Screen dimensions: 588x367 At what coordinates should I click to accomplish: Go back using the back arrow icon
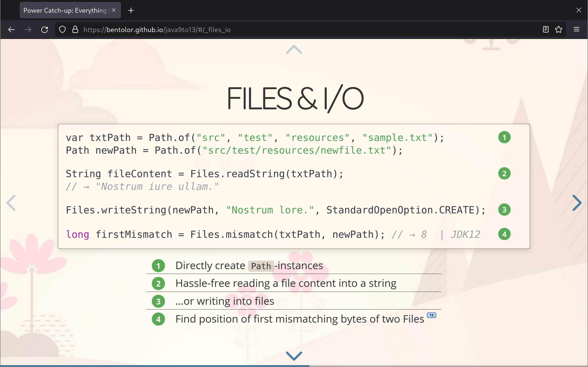pos(11,29)
